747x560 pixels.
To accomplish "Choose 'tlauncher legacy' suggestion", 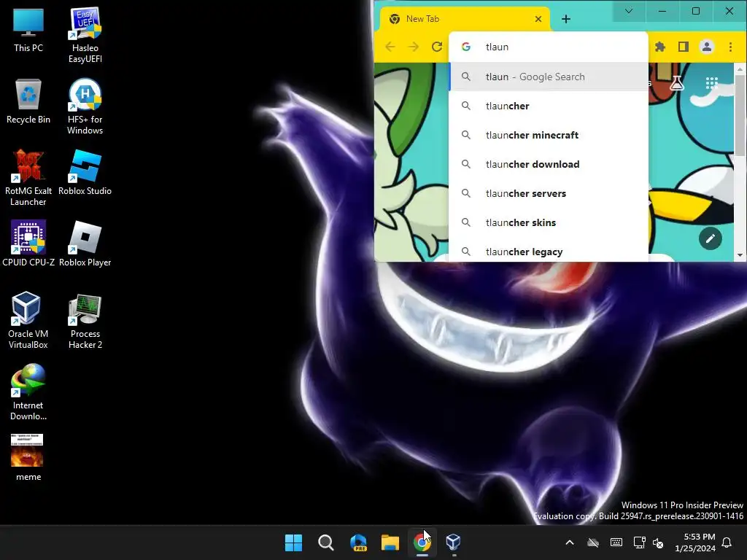I will point(549,251).
